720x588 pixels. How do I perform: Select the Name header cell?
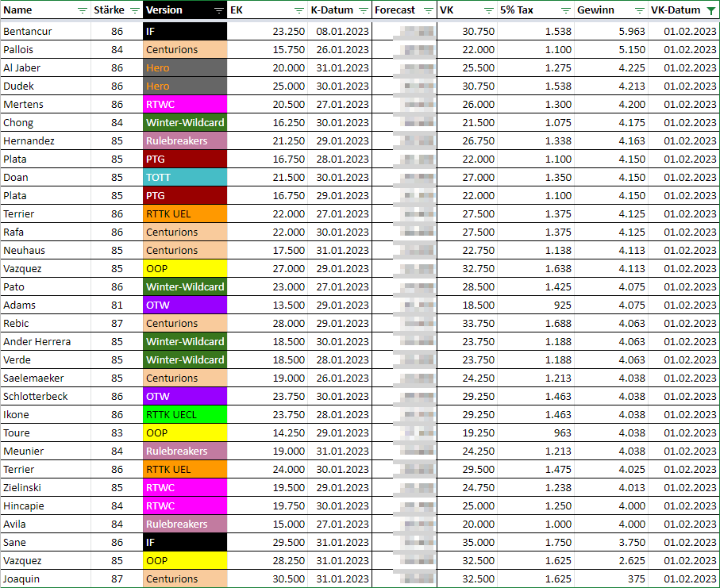[45, 10]
